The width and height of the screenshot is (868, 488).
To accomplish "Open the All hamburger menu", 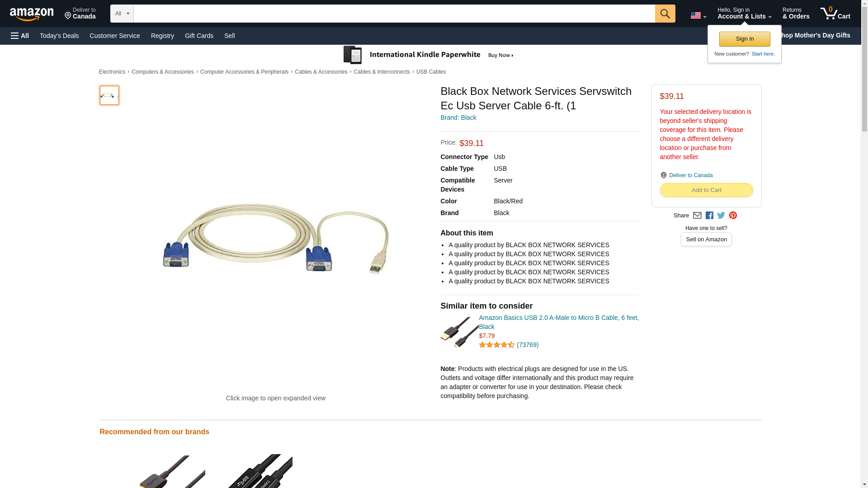I will 20,36.
